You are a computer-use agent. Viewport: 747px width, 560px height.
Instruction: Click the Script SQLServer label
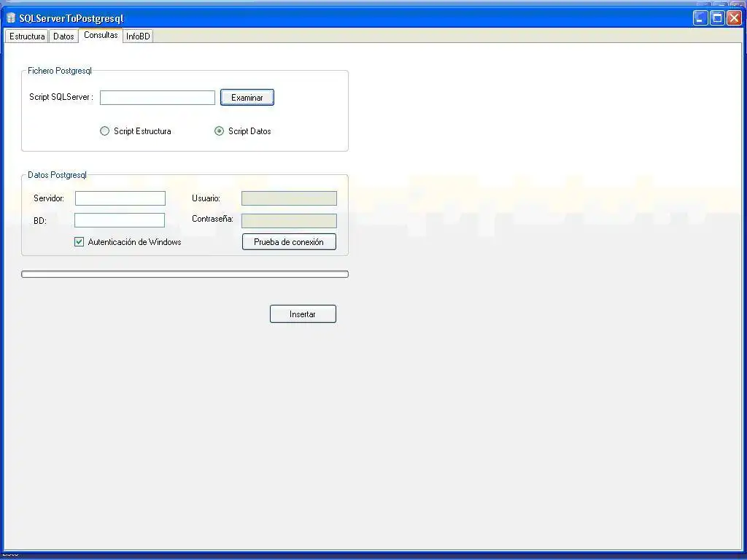tap(61, 97)
